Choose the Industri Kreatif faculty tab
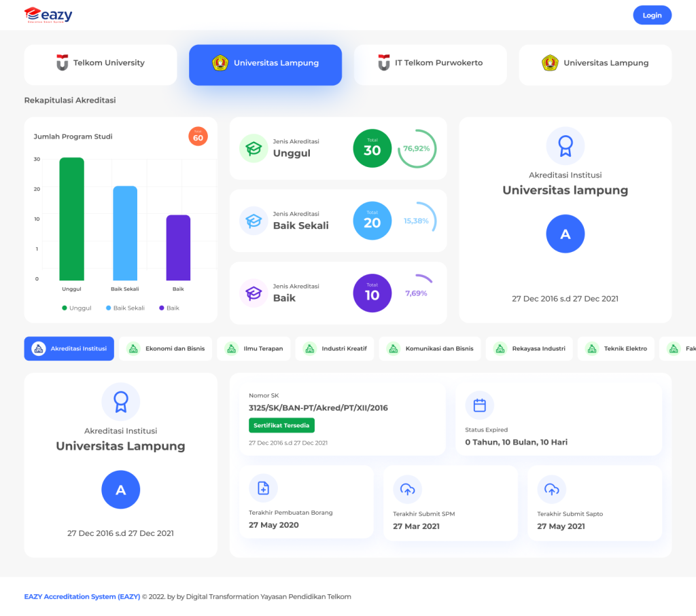 pos(336,348)
